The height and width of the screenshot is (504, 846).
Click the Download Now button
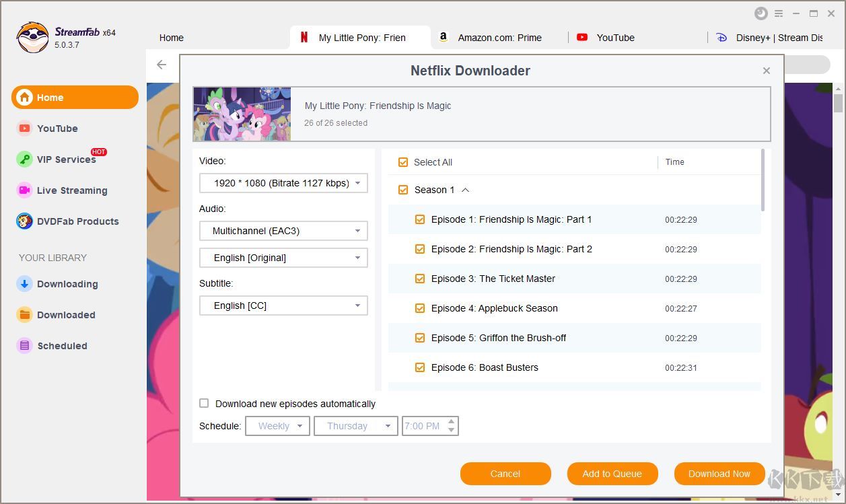point(719,473)
